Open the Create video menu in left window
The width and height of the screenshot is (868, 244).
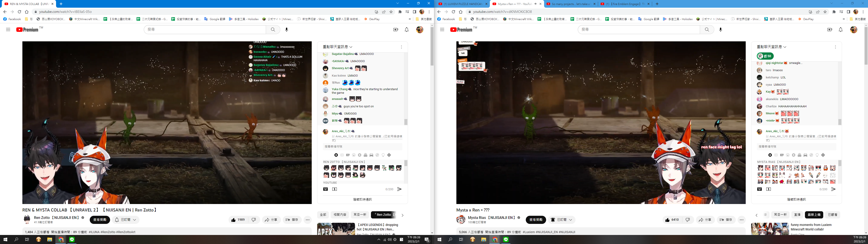click(x=396, y=30)
